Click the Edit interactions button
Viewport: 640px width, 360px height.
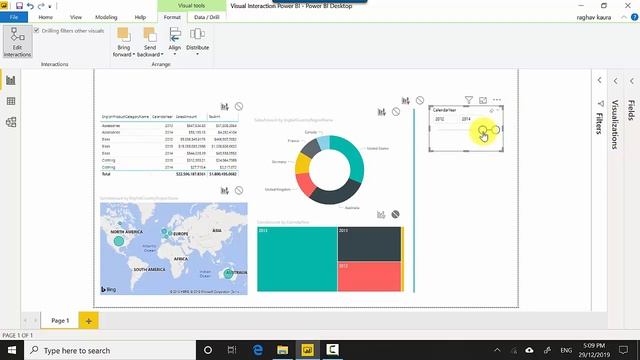[17, 42]
